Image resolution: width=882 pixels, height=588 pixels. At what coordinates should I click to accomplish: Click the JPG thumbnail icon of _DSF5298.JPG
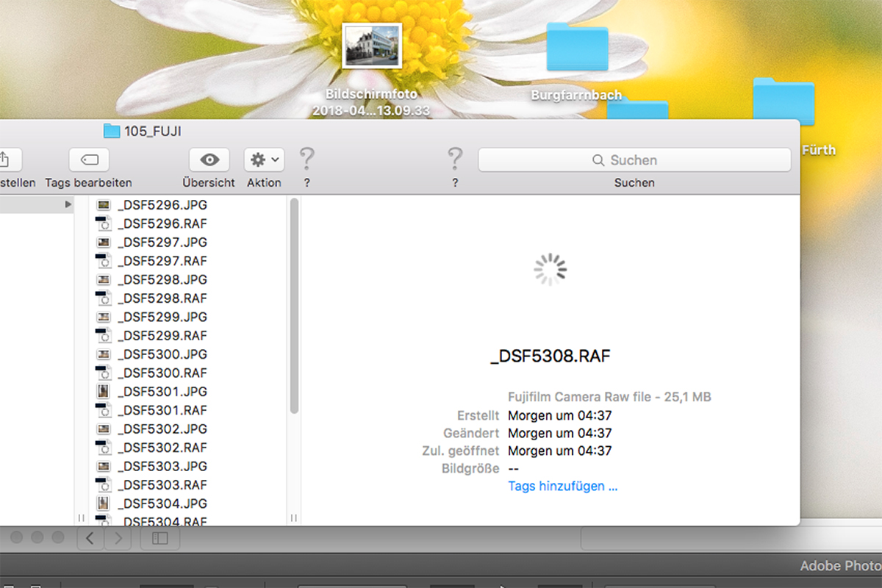[104, 279]
